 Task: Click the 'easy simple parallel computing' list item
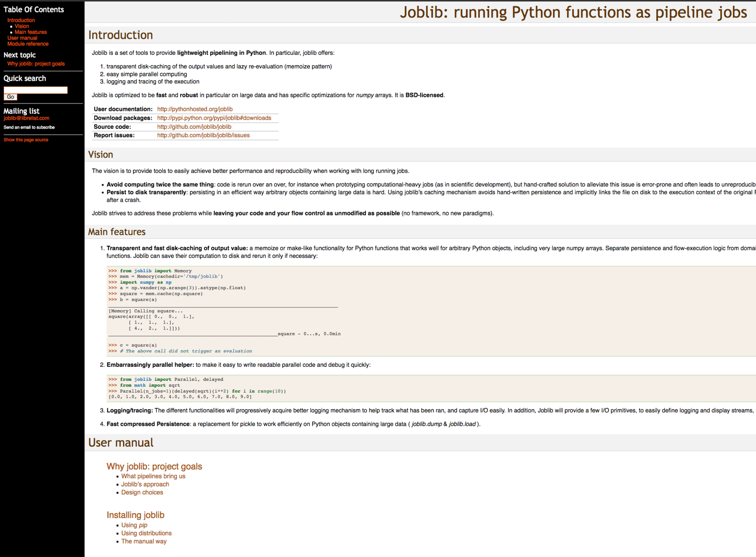coord(147,74)
